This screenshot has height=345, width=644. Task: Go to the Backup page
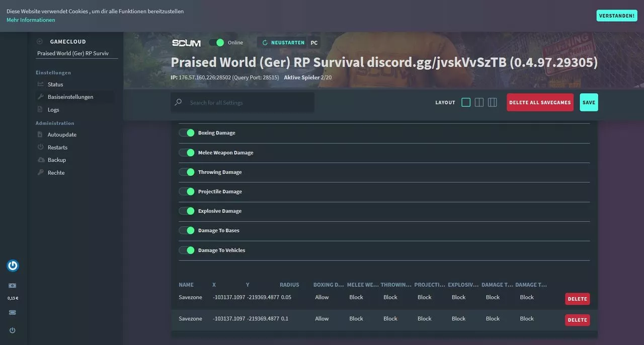coord(56,160)
